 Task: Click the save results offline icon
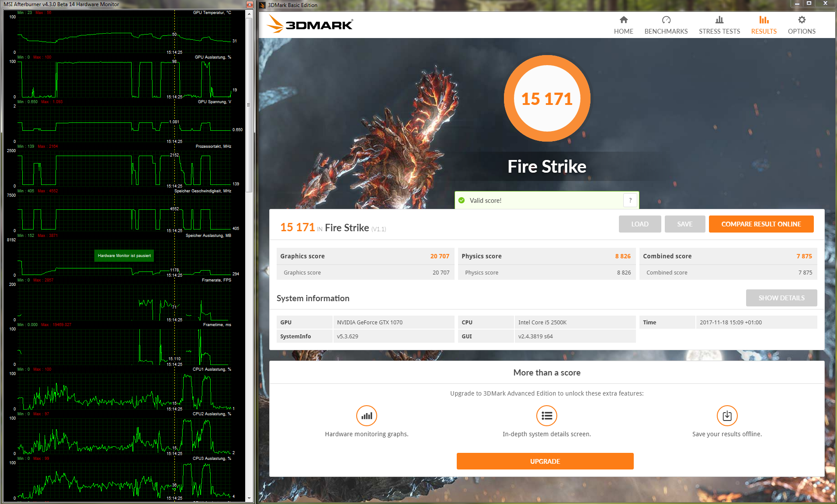pos(727,416)
